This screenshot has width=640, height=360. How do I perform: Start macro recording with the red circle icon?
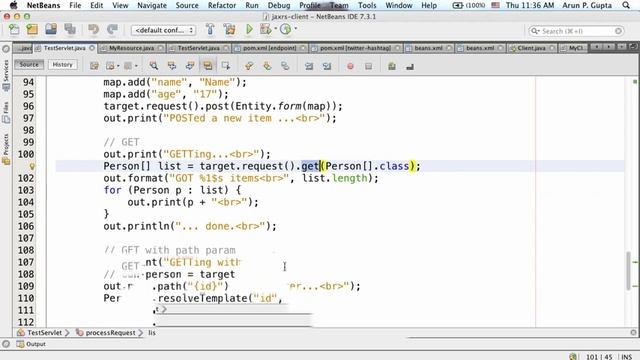coord(350,66)
